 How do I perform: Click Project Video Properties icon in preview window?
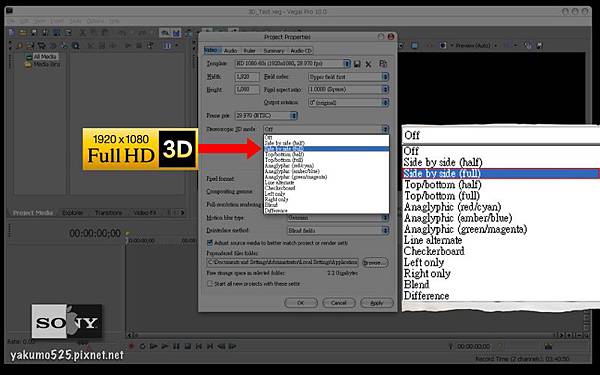click(x=401, y=46)
